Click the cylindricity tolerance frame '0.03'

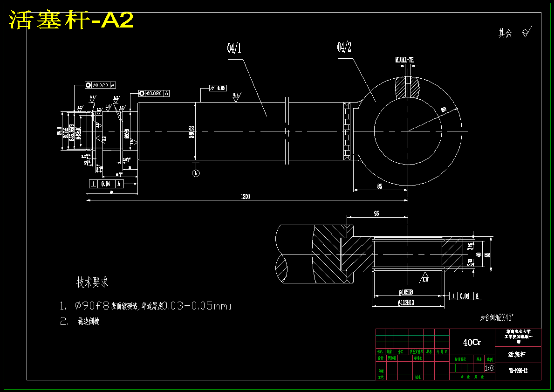[218, 88]
